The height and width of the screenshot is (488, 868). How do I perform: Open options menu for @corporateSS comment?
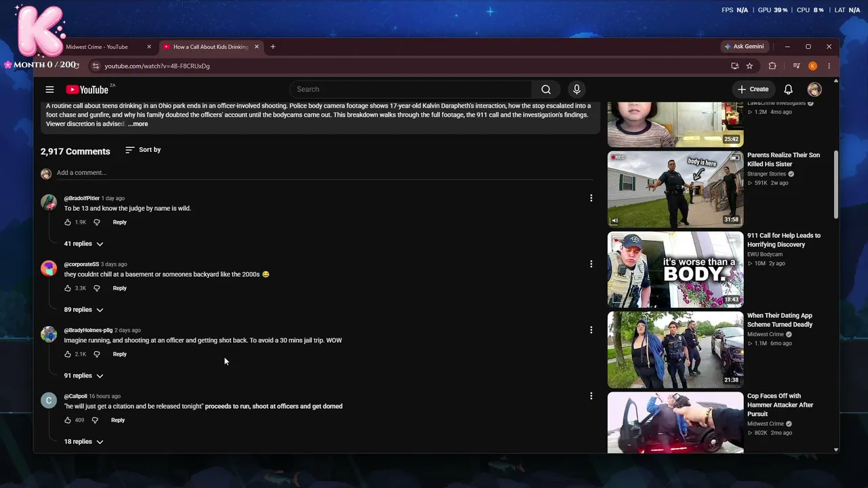pyautogui.click(x=591, y=264)
